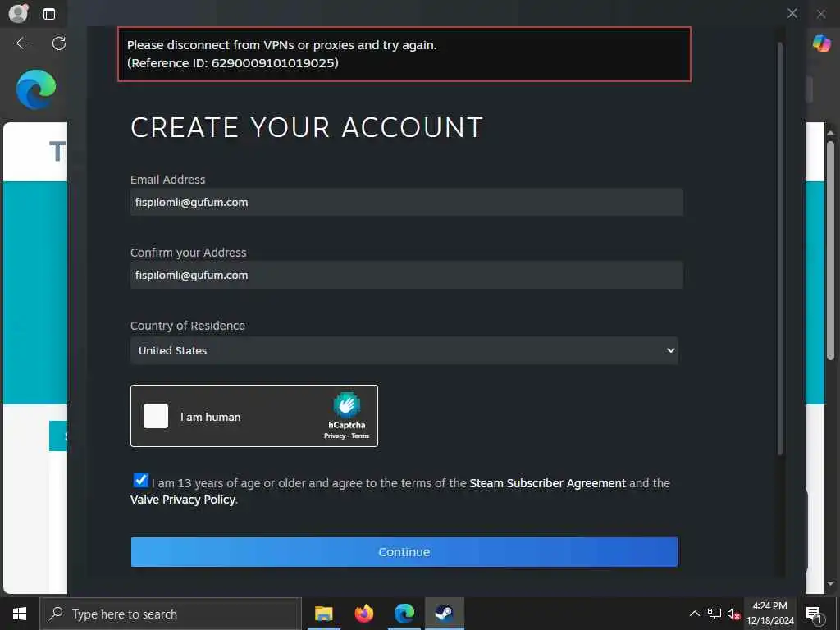Image resolution: width=840 pixels, height=630 pixels.
Task: Open the hCaptcha Terms link
Action: (x=360, y=436)
